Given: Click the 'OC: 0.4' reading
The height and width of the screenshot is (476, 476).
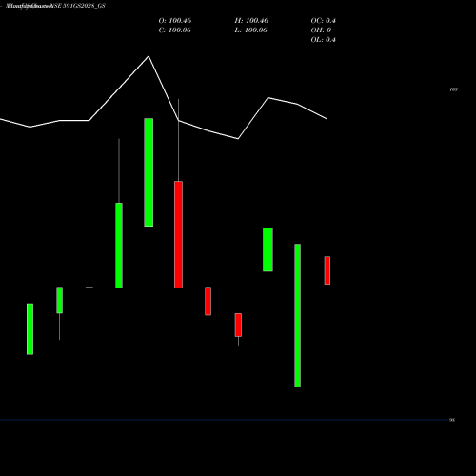Looking at the screenshot, I should [323, 21].
